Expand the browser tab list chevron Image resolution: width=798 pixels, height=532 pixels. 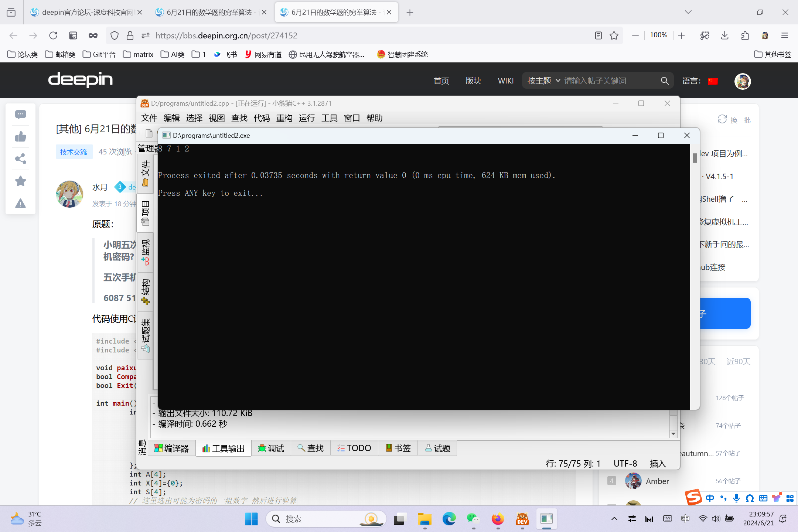688,12
